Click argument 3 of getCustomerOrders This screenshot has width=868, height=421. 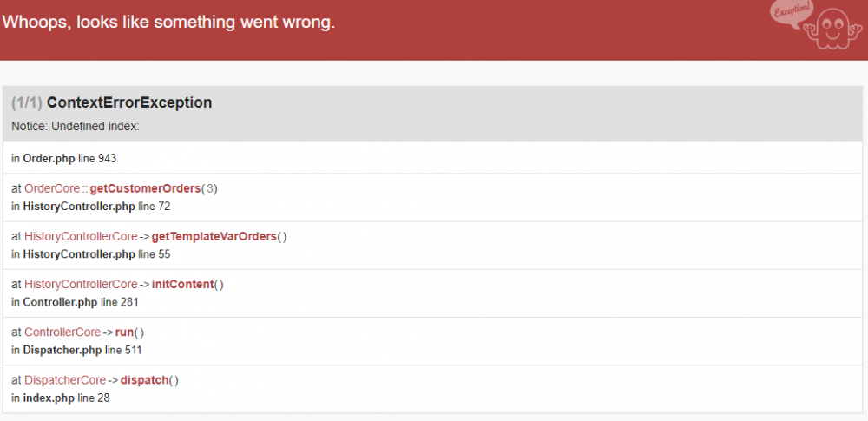tap(210, 188)
